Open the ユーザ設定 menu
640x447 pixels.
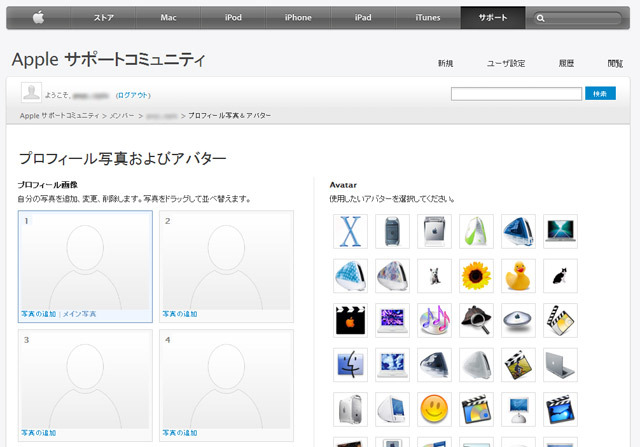point(506,63)
